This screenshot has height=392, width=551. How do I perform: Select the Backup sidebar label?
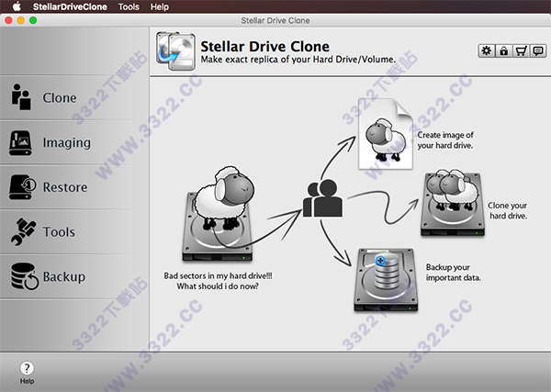(64, 276)
